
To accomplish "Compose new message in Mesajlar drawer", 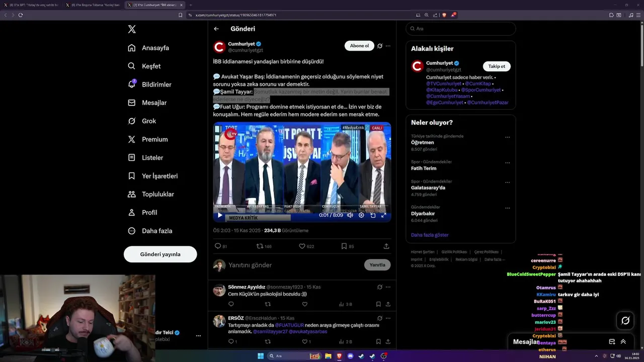I will 612,341.
